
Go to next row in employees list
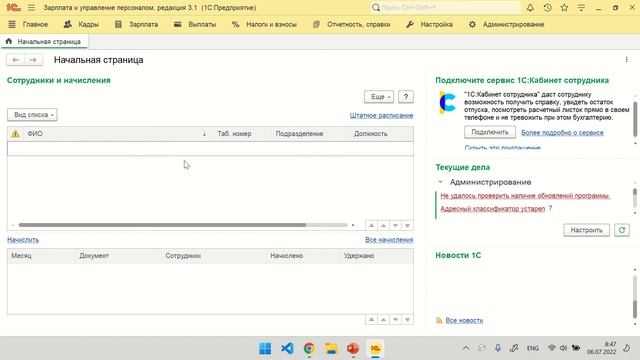[x=395, y=225]
